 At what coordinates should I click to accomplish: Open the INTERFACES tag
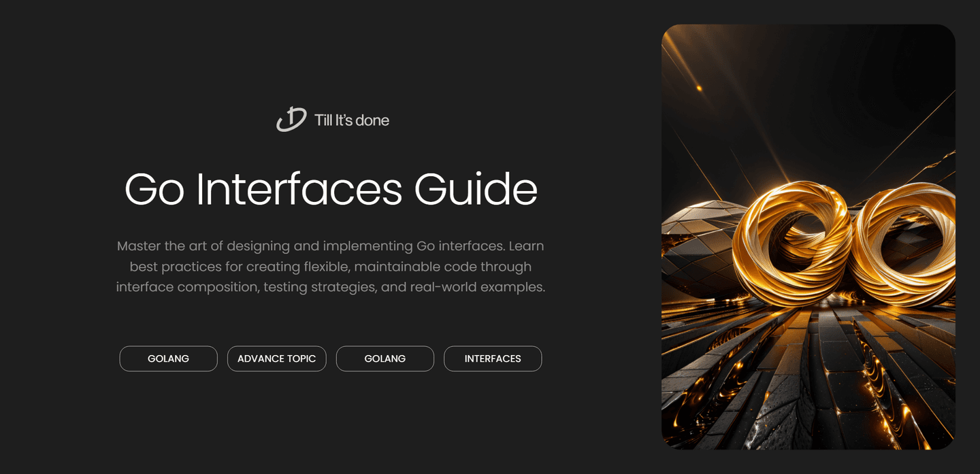click(x=493, y=359)
